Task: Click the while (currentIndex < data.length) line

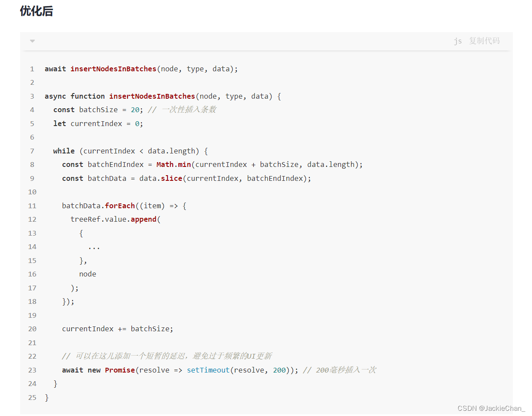Action: [130, 151]
